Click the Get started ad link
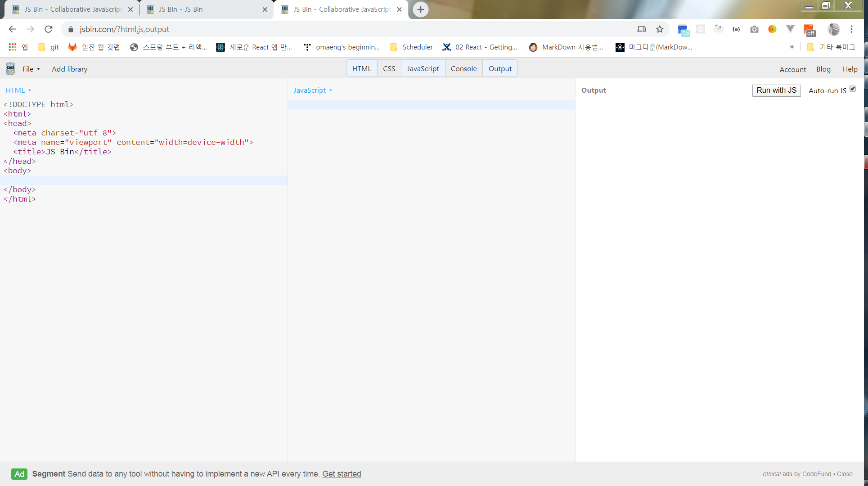The height and width of the screenshot is (486, 868). coord(342,474)
